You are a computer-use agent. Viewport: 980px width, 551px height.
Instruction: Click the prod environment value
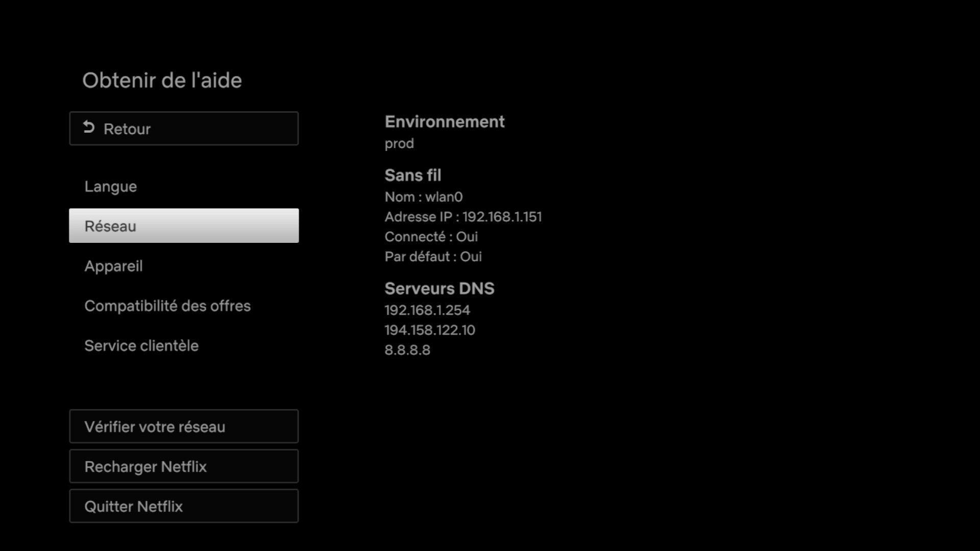[x=399, y=144]
